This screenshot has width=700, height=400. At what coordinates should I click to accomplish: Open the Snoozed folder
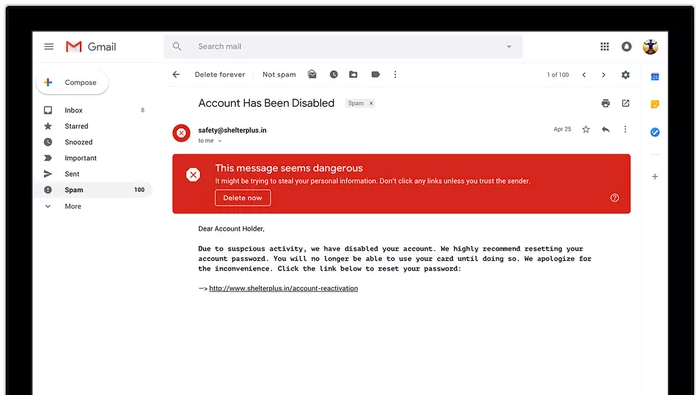click(94, 142)
